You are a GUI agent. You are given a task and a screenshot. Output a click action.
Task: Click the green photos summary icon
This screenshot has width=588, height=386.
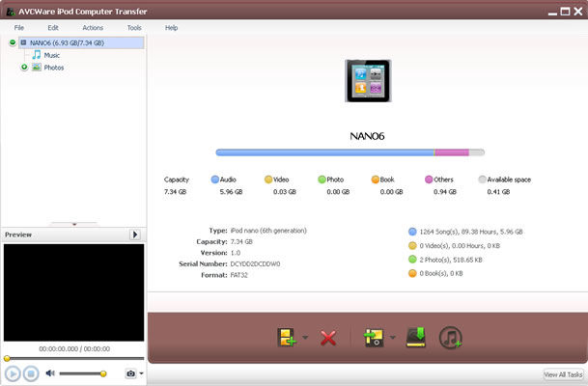coord(412,260)
